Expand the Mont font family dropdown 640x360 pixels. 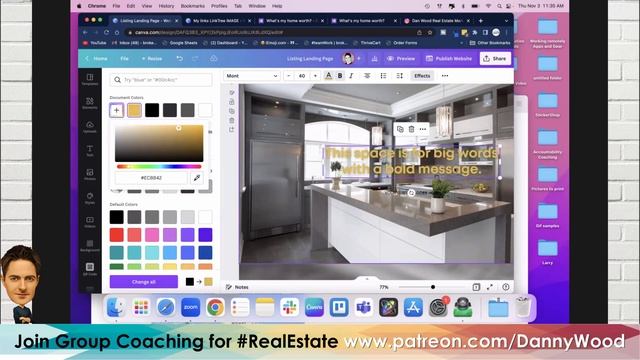251,76
